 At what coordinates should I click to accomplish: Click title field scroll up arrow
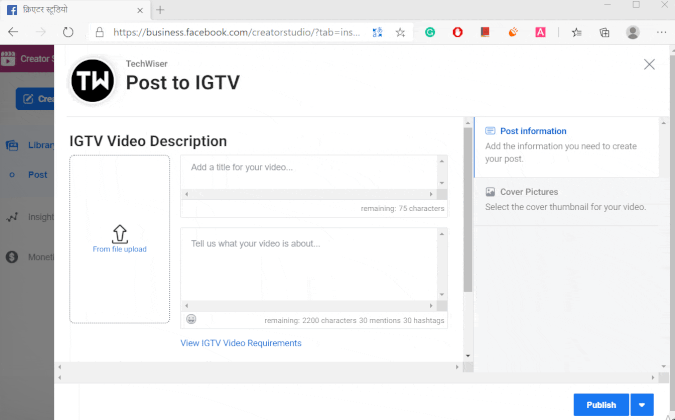click(442, 161)
